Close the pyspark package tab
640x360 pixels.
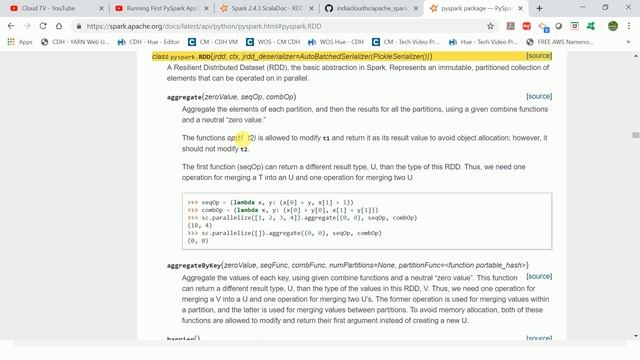[520, 8]
